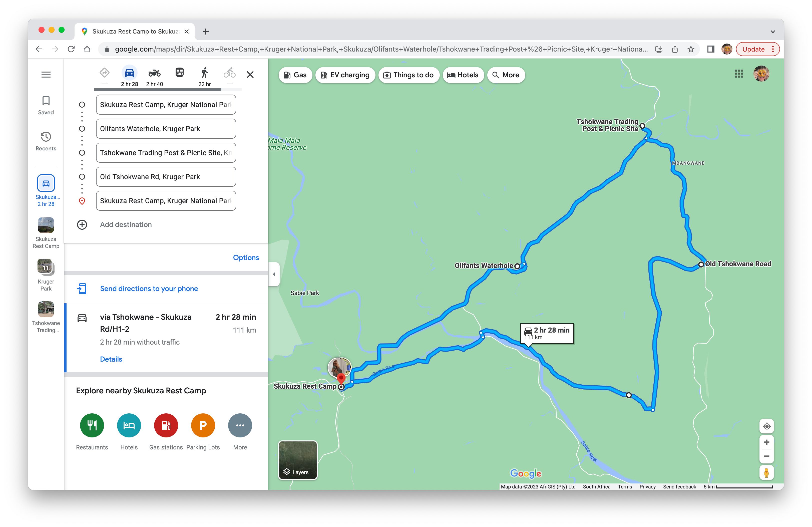This screenshot has height=527, width=812.
Task: Select transit travel mode
Action: 179,73
